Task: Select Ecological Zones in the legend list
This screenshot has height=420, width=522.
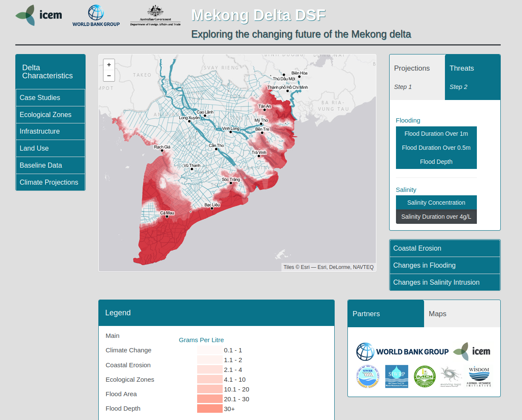Action: click(130, 380)
